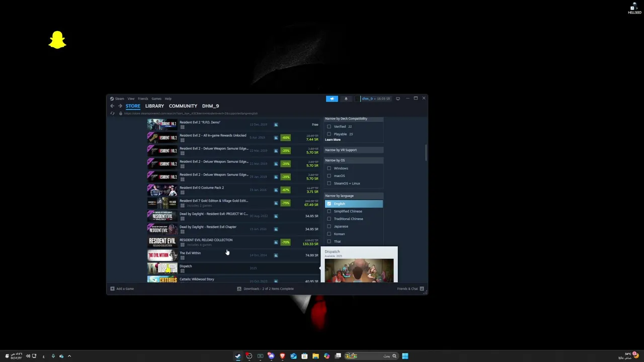Collapse Narrow by OS header
The image size is (644, 362).
point(354,160)
